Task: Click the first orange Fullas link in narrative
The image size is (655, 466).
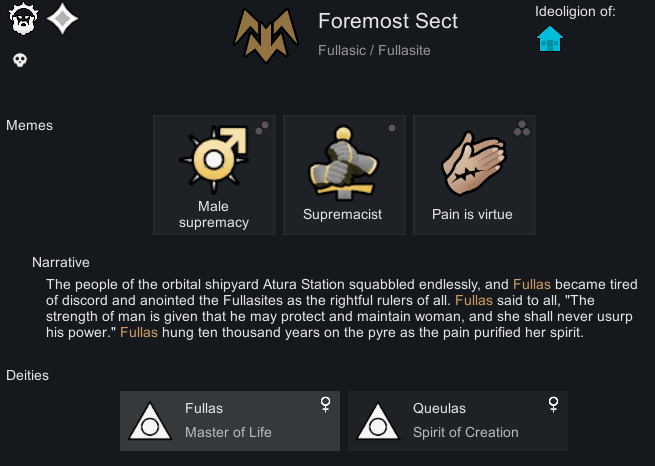Action: tap(531, 284)
